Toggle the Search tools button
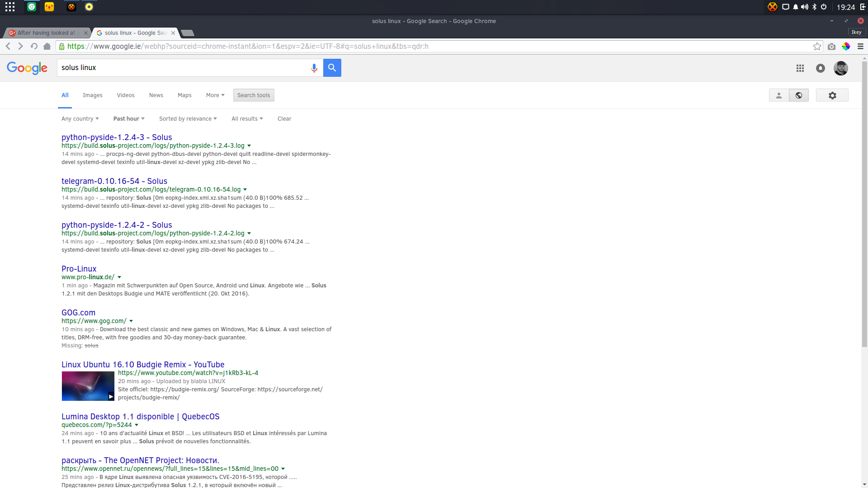The height and width of the screenshot is (488, 868). (254, 95)
